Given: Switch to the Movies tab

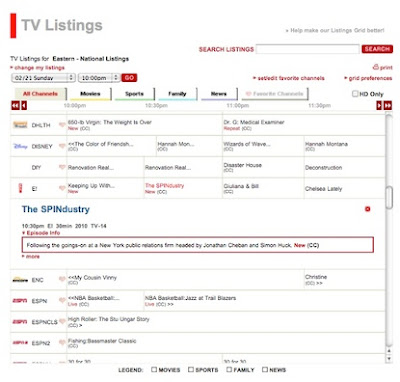Looking at the screenshot, I should coord(90,94).
